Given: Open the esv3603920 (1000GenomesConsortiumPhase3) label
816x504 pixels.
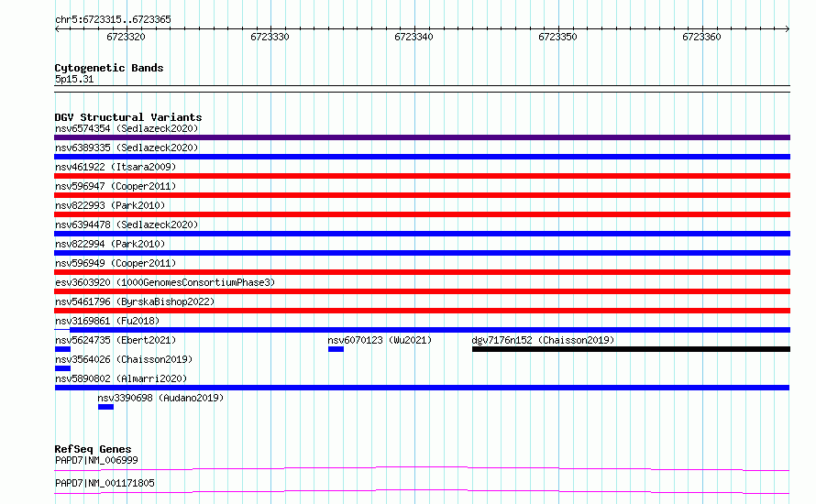Looking at the screenshot, I should pos(165,282).
